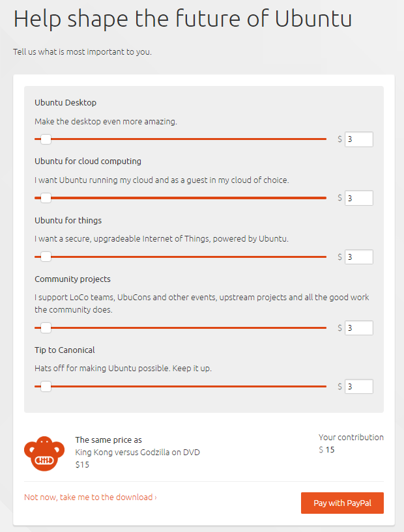The image size is (404, 532).
Task: Focus the cloud computing amount field
Action: [358, 198]
